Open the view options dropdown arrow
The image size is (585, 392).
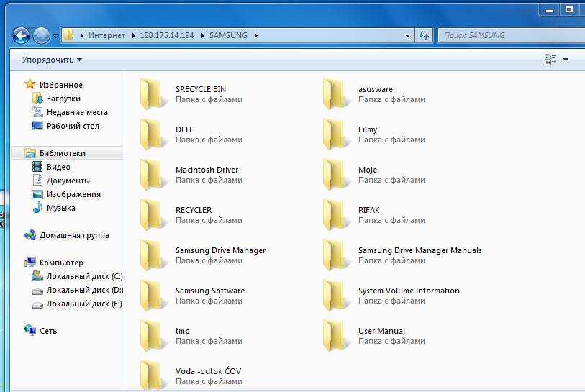(x=566, y=60)
